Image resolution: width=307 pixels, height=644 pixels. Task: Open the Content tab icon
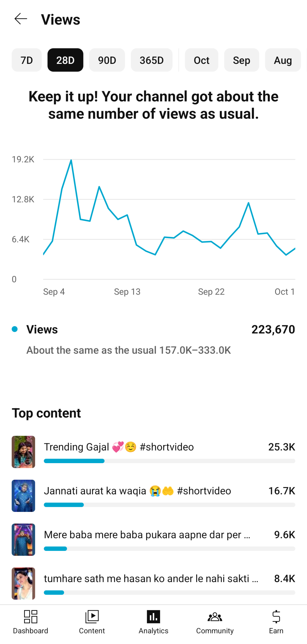(92, 617)
